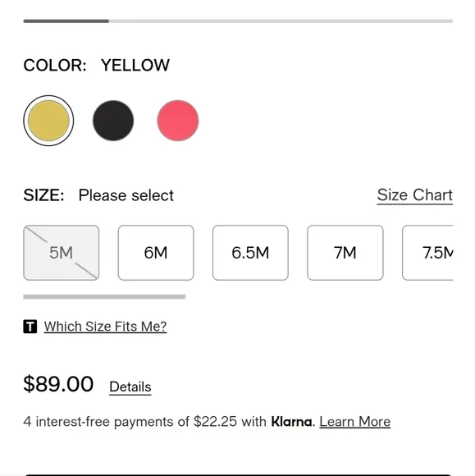
Task: Click the size list horizontal scrollbar
Action: click(104, 296)
